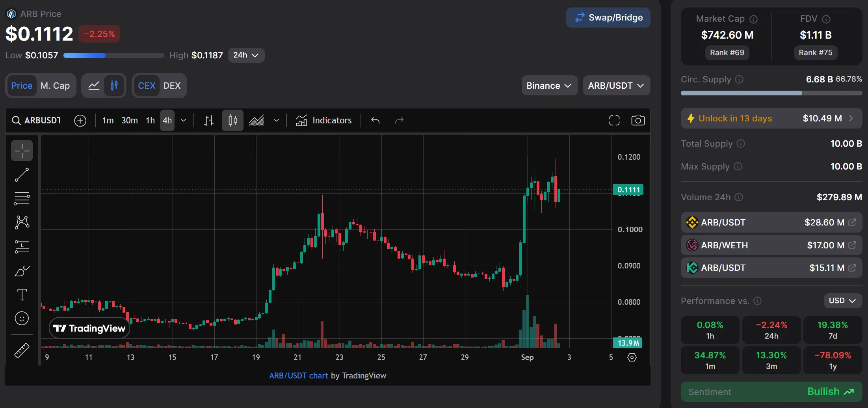Click the Volume 24h info icon

(739, 197)
